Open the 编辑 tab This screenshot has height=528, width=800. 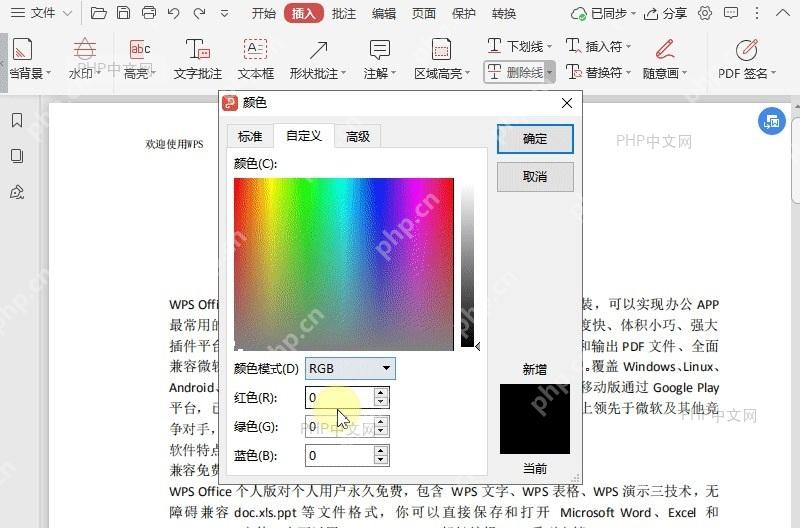[x=384, y=13]
